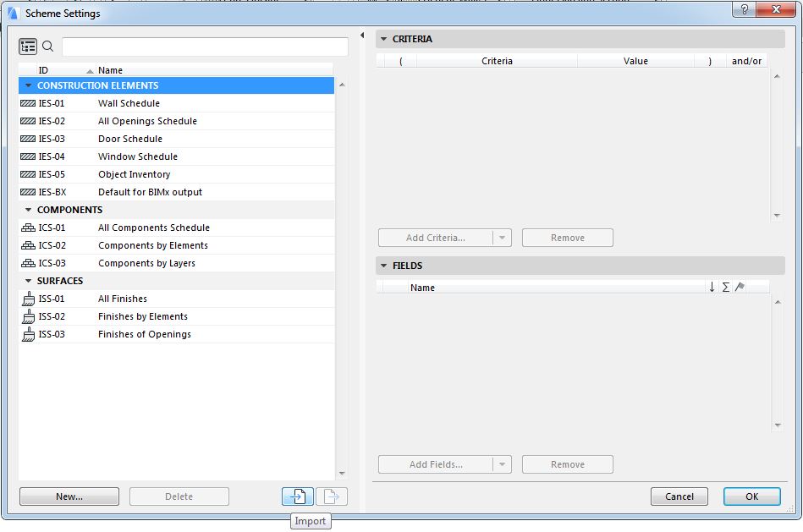Choose IES-04 Window Schedule
Image resolution: width=803 pixels, height=532 pixels.
point(177,156)
